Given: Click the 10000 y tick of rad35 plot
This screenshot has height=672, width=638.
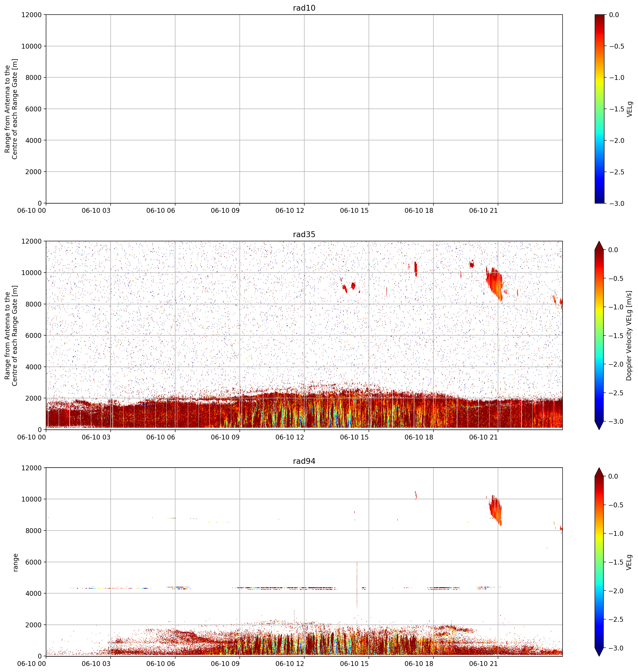Looking at the screenshot, I should (31, 273).
